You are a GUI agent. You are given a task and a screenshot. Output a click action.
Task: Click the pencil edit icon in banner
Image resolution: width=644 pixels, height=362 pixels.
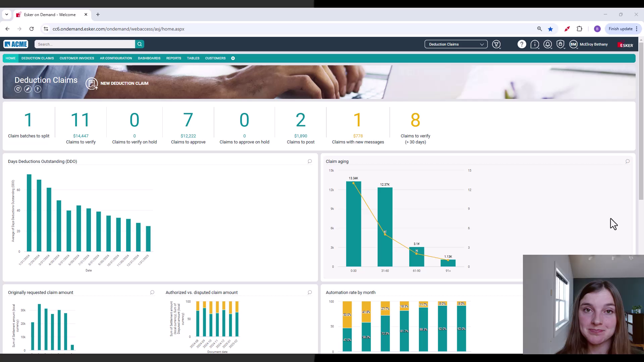(28, 89)
